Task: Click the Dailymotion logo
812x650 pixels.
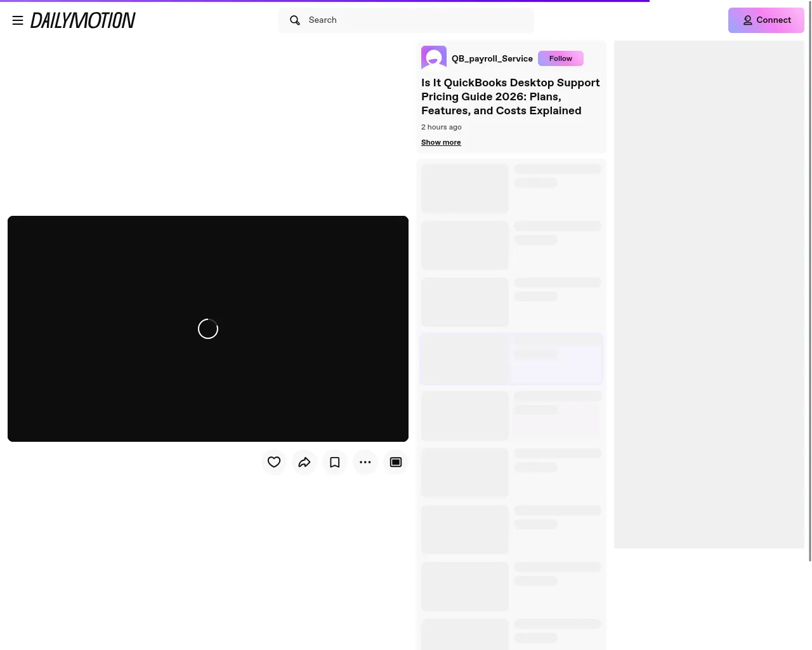Action: [x=83, y=20]
